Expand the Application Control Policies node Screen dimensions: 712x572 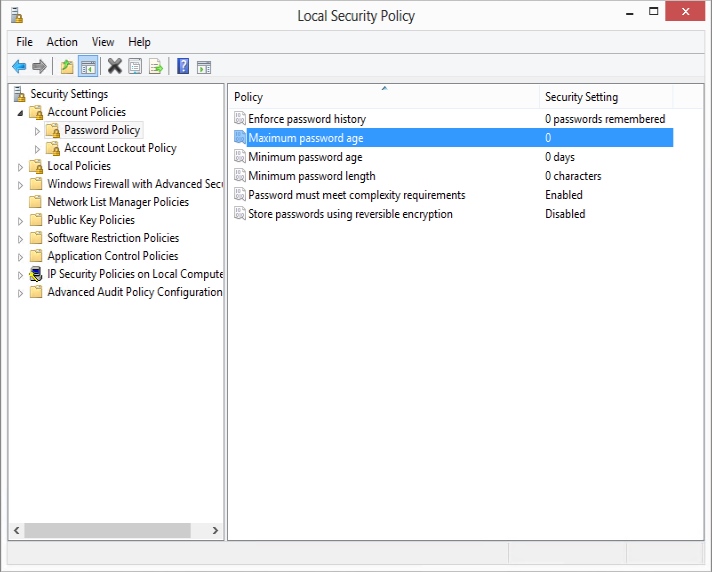[20, 257]
